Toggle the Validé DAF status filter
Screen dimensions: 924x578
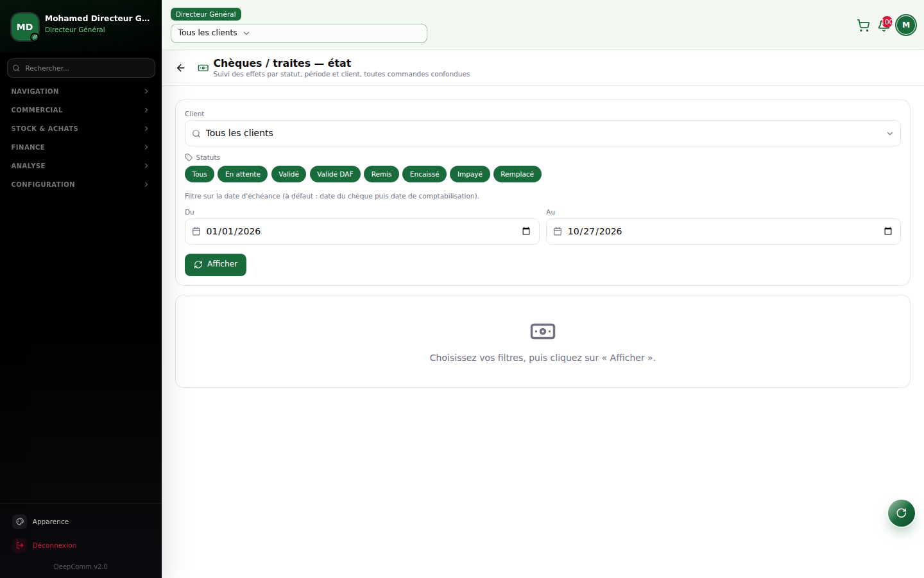pyautogui.click(x=335, y=174)
